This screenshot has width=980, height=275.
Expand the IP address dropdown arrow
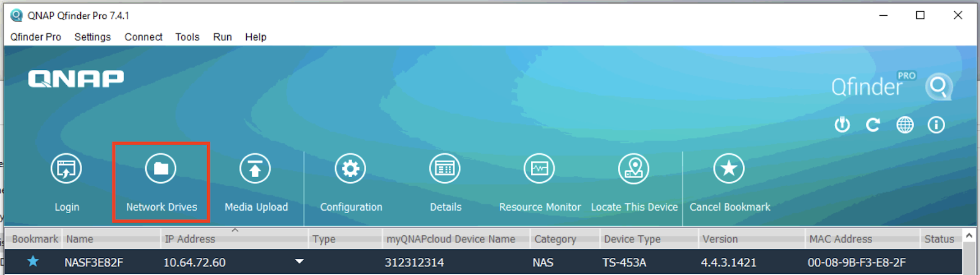(299, 262)
